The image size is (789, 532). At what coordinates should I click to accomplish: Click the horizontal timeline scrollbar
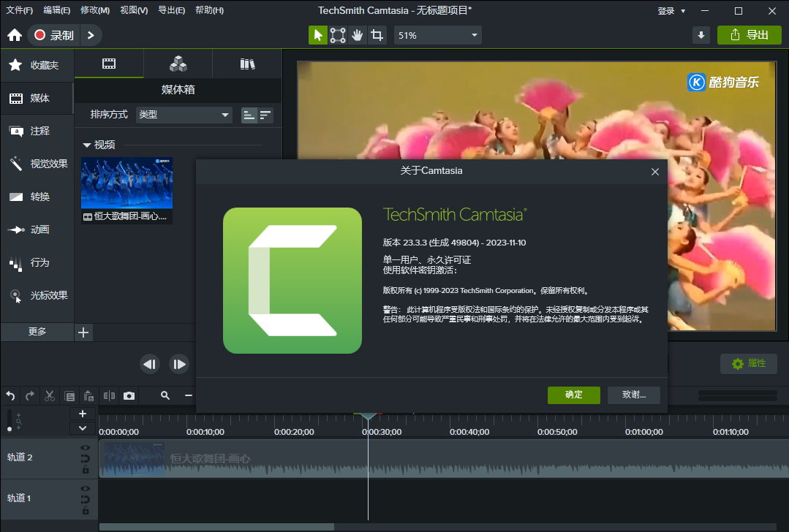tap(217, 526)
